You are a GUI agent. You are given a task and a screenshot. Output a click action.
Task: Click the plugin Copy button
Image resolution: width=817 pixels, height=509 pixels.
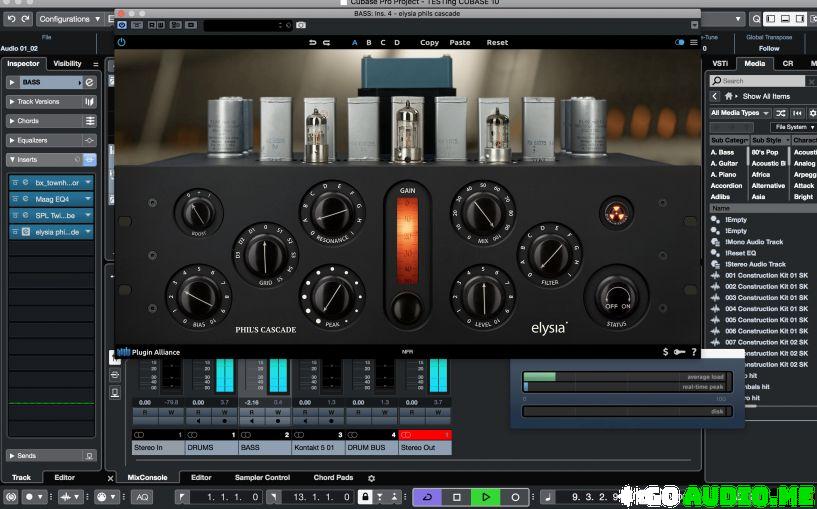pos(429,43)
